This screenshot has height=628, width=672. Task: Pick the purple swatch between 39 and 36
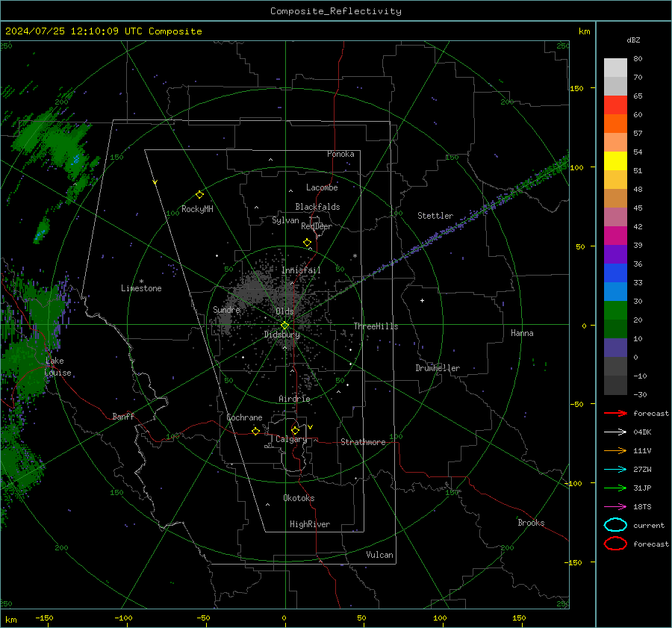[615, 254]
